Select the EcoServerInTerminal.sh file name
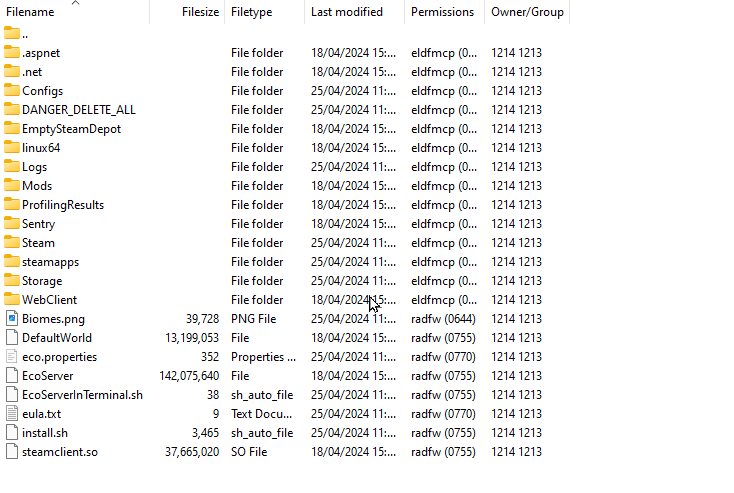 [x=82, y=395]
